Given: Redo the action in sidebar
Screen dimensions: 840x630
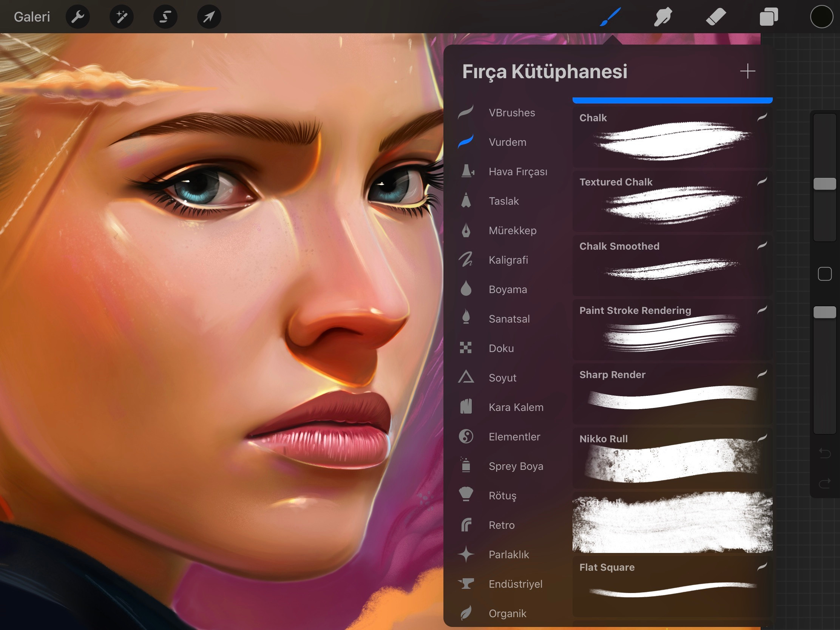Looking at the screenshot, I should click(825, 483).
